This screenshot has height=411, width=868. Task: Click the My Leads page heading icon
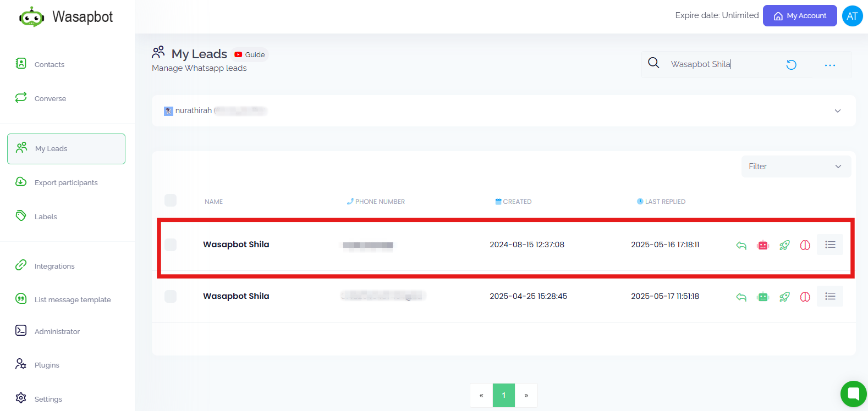158,52
